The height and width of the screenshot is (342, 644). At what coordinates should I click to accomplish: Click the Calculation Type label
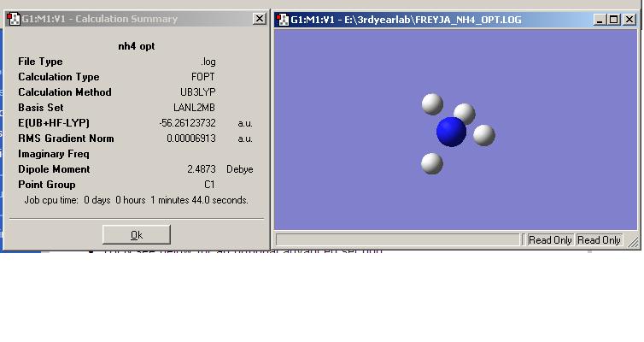coord(59,77)
